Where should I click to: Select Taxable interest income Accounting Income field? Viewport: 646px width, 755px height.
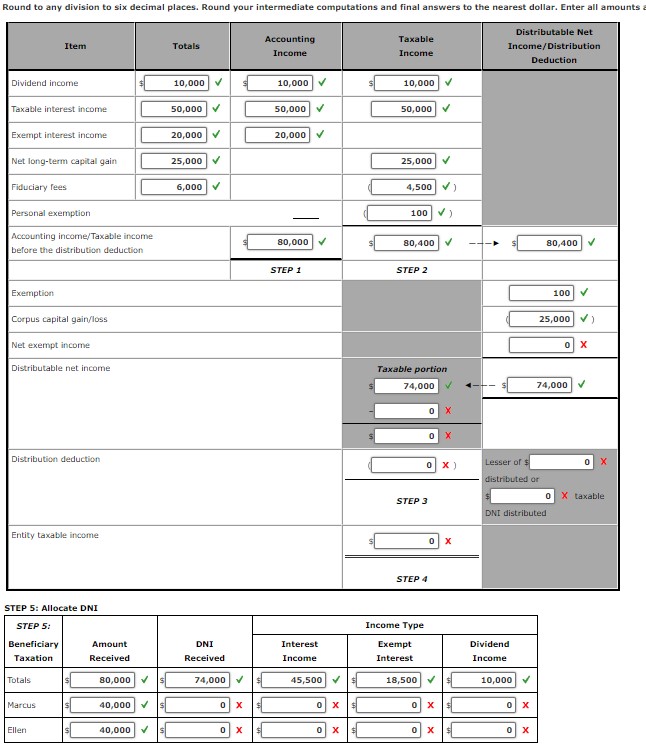(x=278, y=109)
